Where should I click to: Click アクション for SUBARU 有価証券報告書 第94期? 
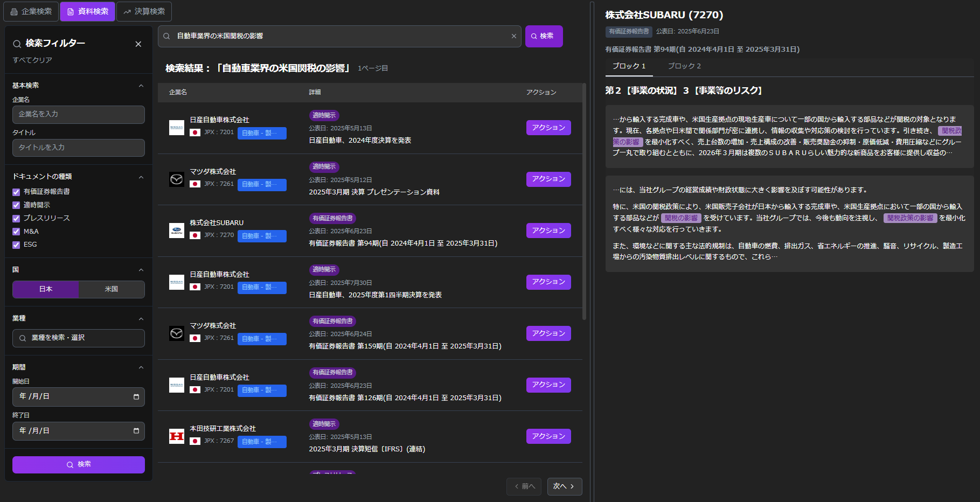click(x=548, y=231)
